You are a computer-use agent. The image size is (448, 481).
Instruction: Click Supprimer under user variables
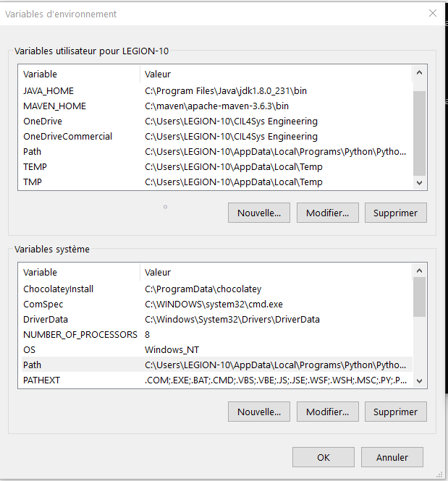pos(396,213)
